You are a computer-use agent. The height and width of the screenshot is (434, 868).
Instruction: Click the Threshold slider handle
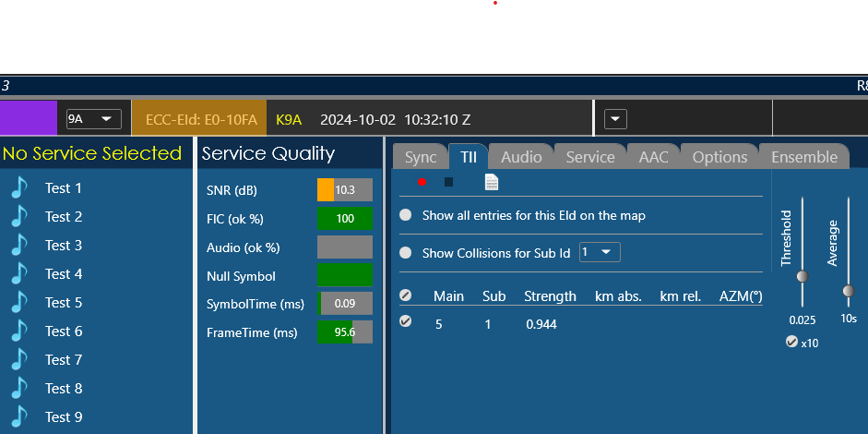tap(803, 276)
